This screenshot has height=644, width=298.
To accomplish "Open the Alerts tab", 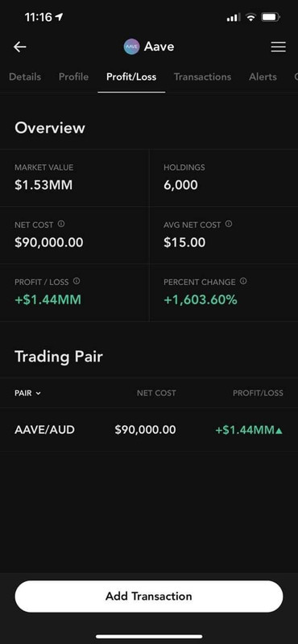I will (263, 76).
